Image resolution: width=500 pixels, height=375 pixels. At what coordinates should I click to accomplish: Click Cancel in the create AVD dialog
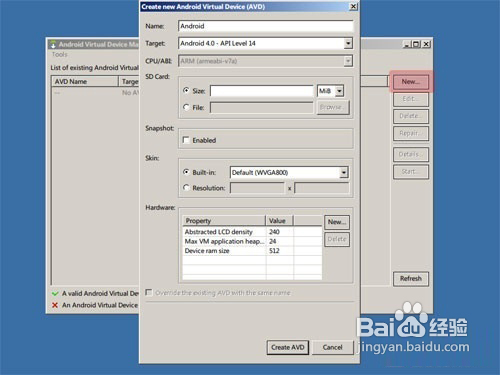point(332,347)
